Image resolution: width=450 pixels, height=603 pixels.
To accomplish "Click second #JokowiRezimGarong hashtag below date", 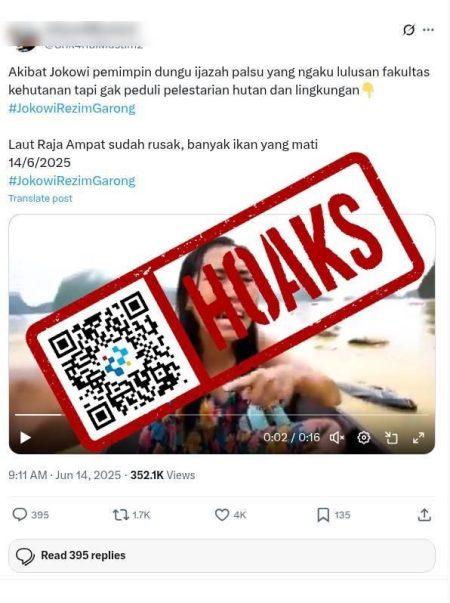I will [72, 180].
